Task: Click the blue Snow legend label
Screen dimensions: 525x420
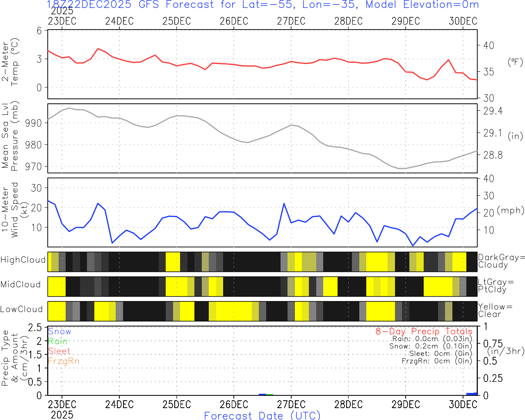Action: coord(59,331)
